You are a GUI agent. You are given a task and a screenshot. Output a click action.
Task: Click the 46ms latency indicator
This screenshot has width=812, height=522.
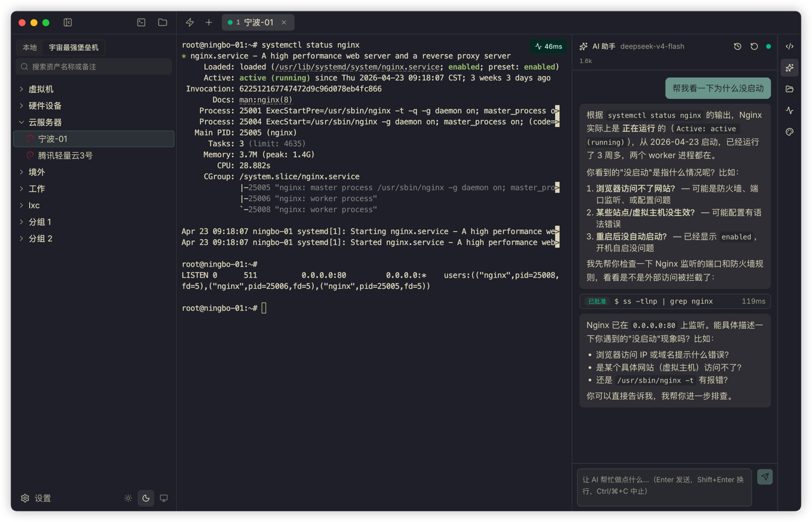(x=548, y=46)
